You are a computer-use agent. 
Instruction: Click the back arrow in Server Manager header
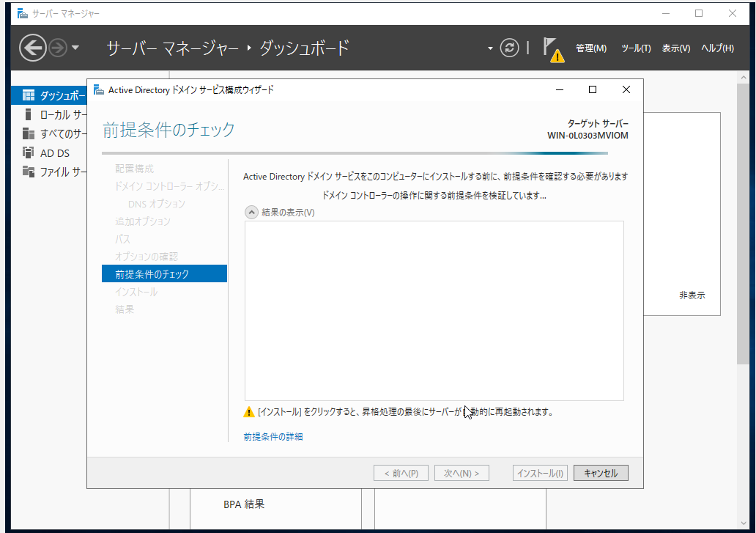coord(33,48)
